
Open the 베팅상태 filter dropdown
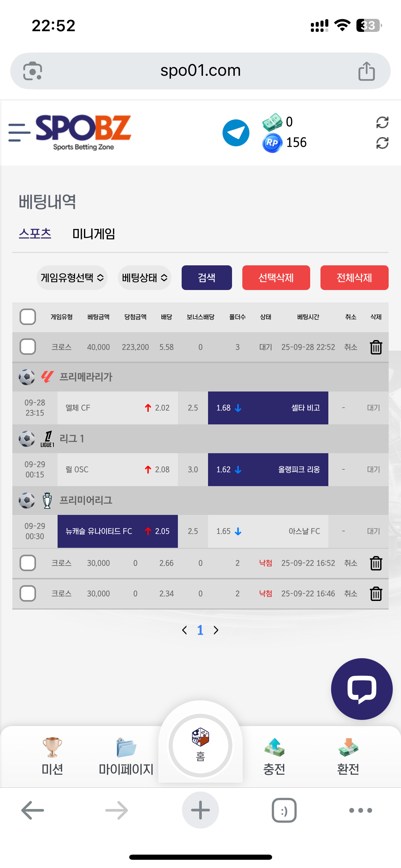click(144, 278)
